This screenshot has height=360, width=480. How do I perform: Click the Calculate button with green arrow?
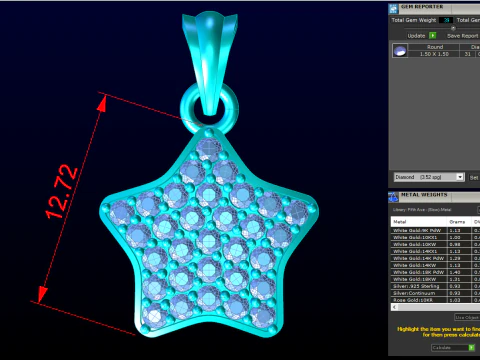453,348
